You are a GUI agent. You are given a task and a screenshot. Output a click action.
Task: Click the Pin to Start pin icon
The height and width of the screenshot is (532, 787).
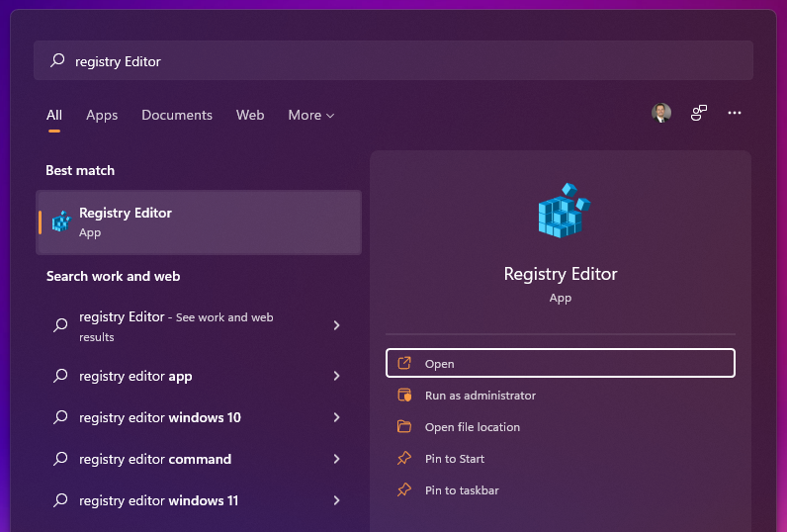(x=404, y=458)
